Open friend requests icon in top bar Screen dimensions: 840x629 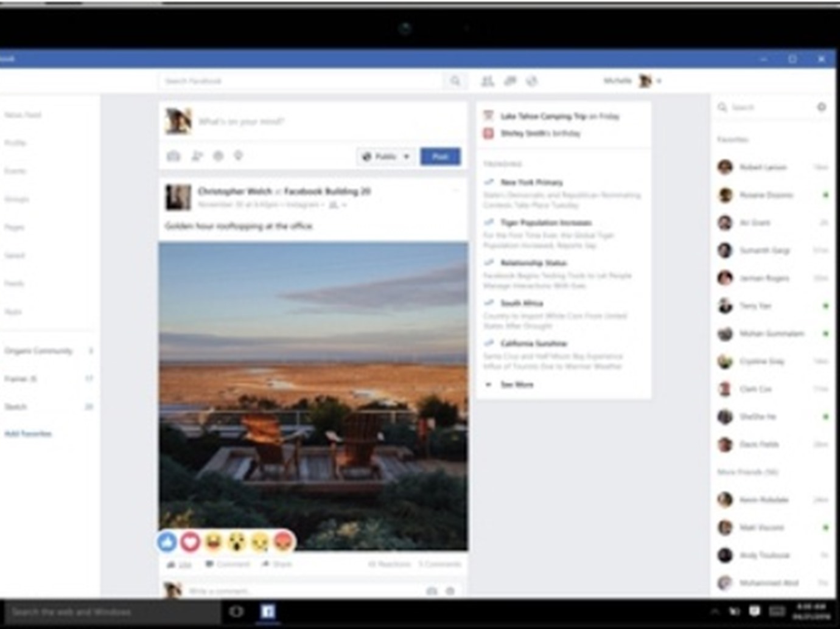click(488, 81)
